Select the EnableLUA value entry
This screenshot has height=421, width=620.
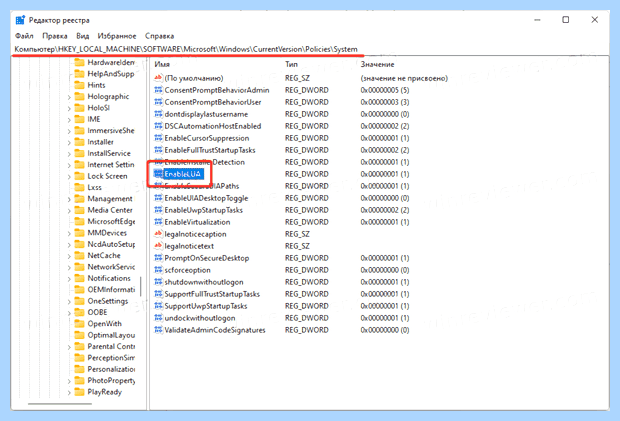(x=182, y=174)
